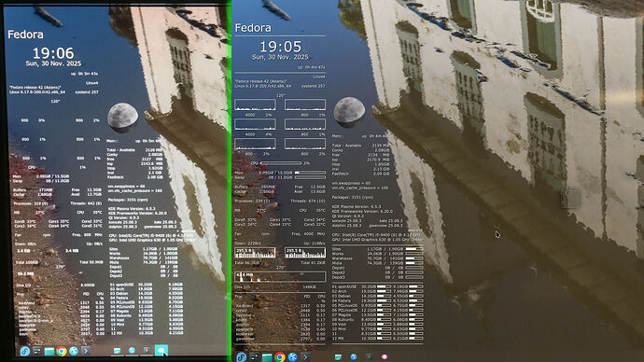Click the dark sliders icon on the 19:06 monitor
The height and width of the screenshot is (362, 644).
[37, 351]
